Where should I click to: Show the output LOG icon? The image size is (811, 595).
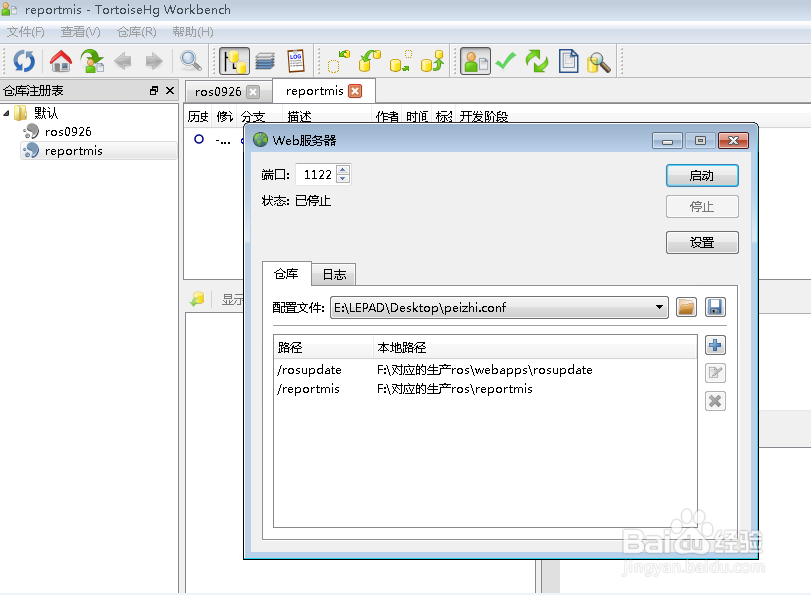click(x=296, y=61)
